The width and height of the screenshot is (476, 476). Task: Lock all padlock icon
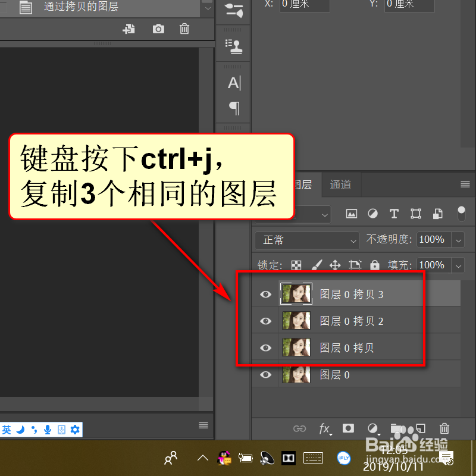375,265
